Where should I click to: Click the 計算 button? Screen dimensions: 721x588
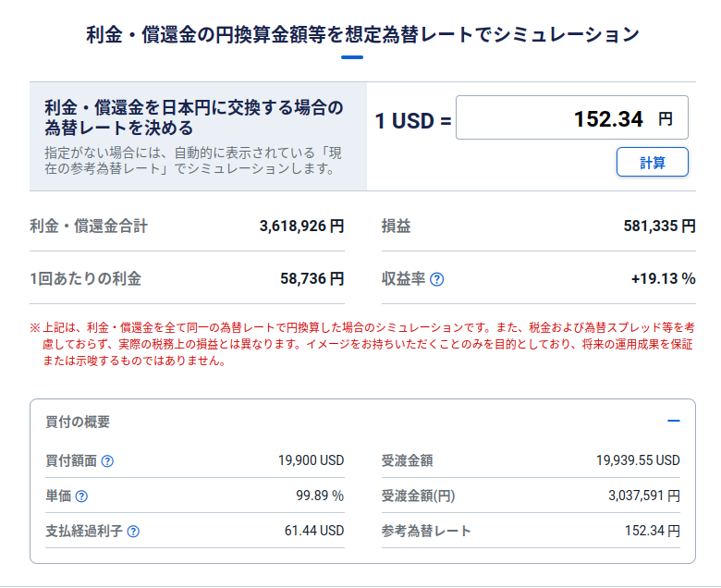[653, 163]
